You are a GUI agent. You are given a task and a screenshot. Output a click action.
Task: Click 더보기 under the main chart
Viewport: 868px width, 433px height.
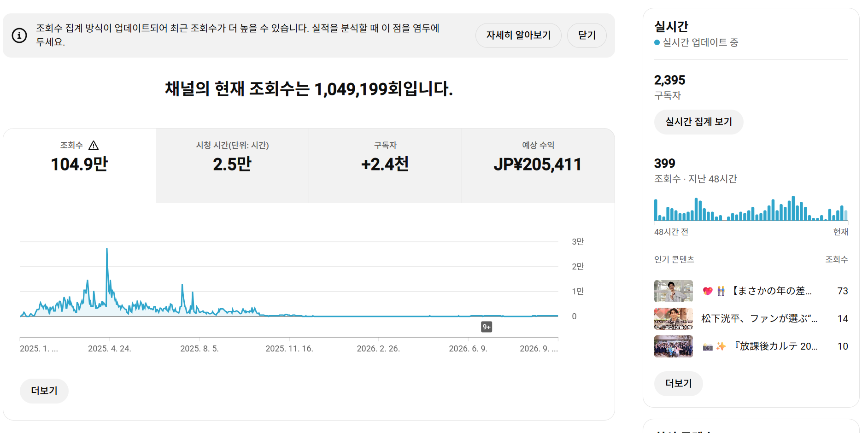click(44, 391)
